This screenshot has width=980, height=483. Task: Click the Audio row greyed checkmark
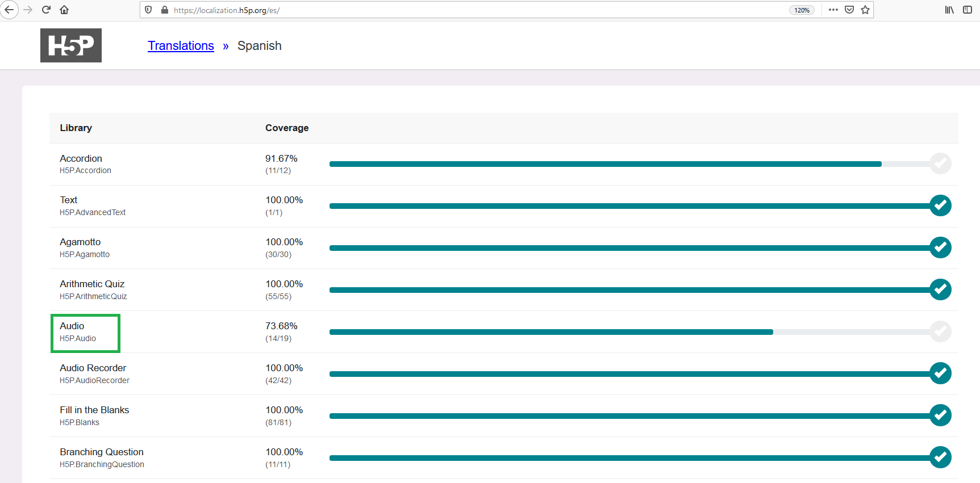941,331
